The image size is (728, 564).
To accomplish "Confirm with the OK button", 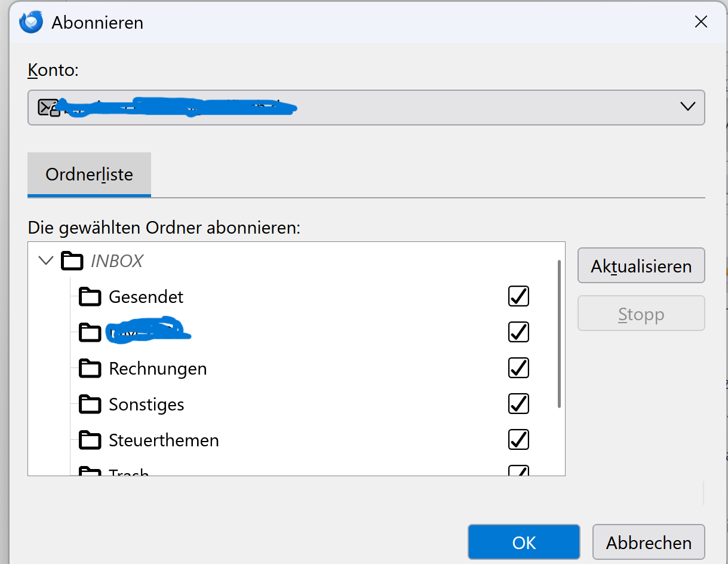I will pyautogui.click(x=524, y=542).
